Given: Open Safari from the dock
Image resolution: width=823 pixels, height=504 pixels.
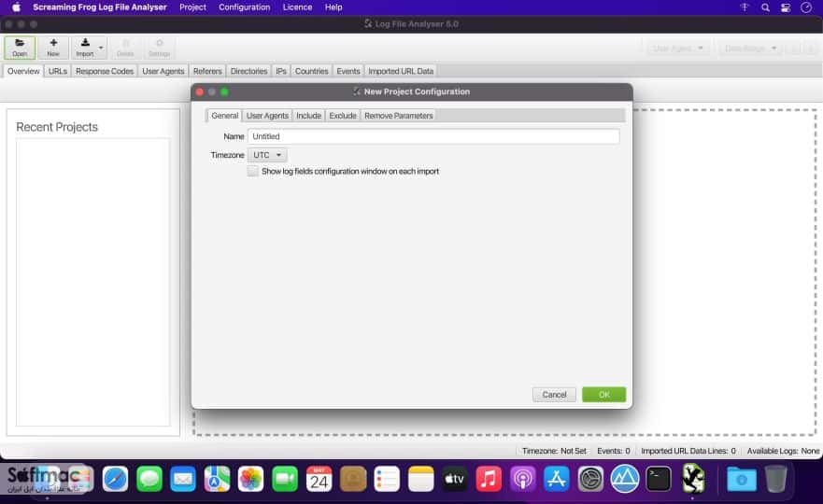Looking at the screenshot, I should pos(115,479).
